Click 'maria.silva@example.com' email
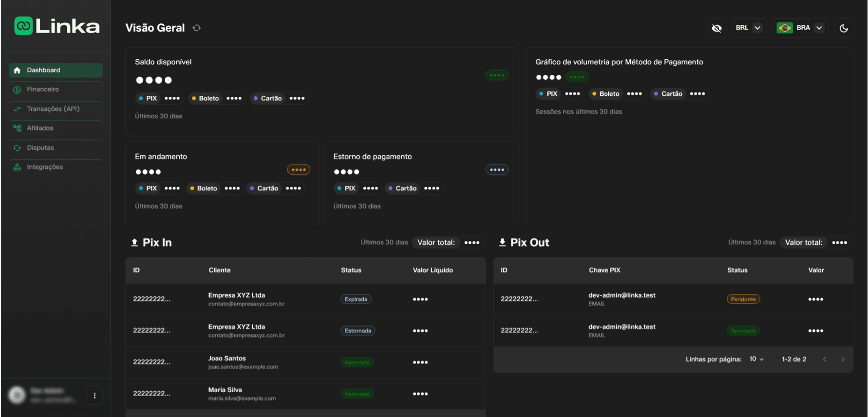The height and width of the screenshot is (417, 868). click(x=242, y=399)
